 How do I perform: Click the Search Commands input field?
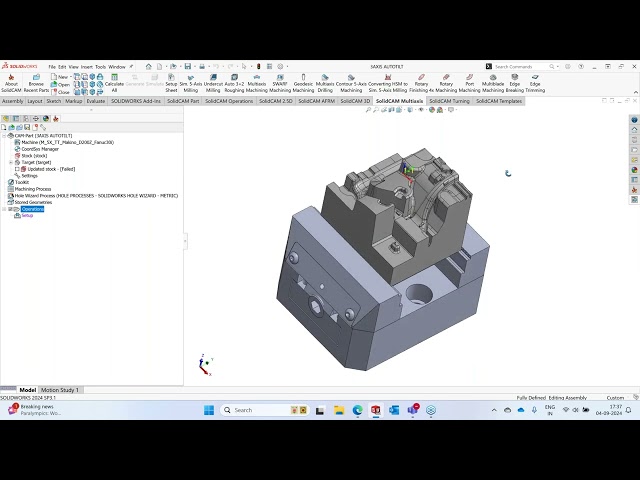(x=520, y=67)
